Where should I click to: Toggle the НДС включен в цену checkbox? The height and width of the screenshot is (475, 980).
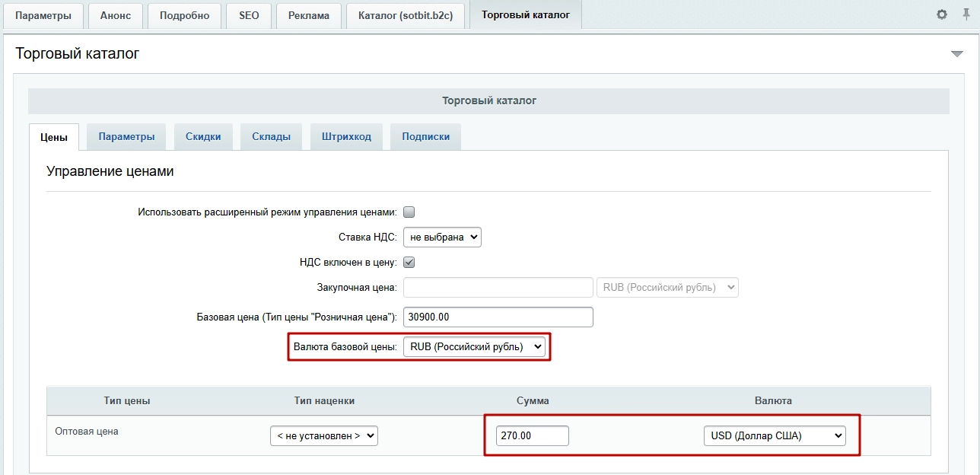pos(409,263)
